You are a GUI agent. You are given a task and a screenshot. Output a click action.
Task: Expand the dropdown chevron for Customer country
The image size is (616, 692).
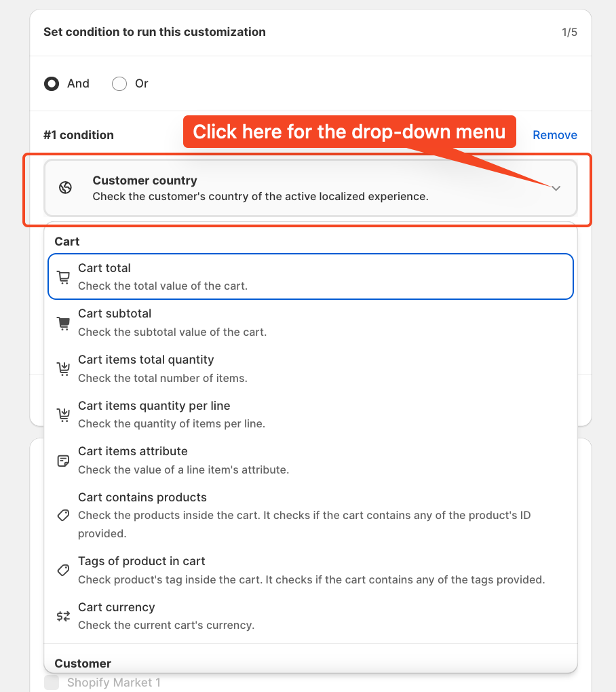[556, 188]
